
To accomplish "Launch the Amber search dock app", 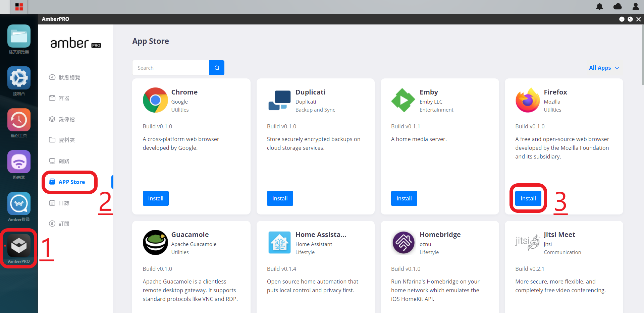I will pos(19,204).
